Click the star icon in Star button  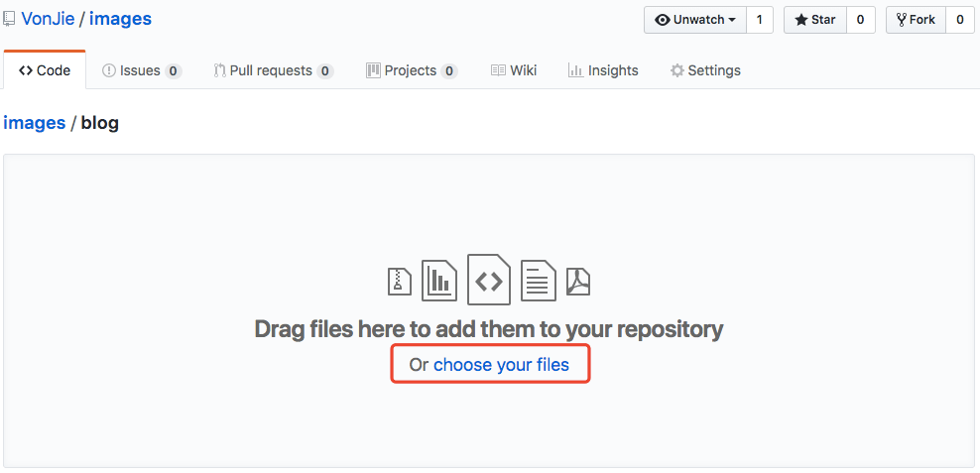point(801,20)
